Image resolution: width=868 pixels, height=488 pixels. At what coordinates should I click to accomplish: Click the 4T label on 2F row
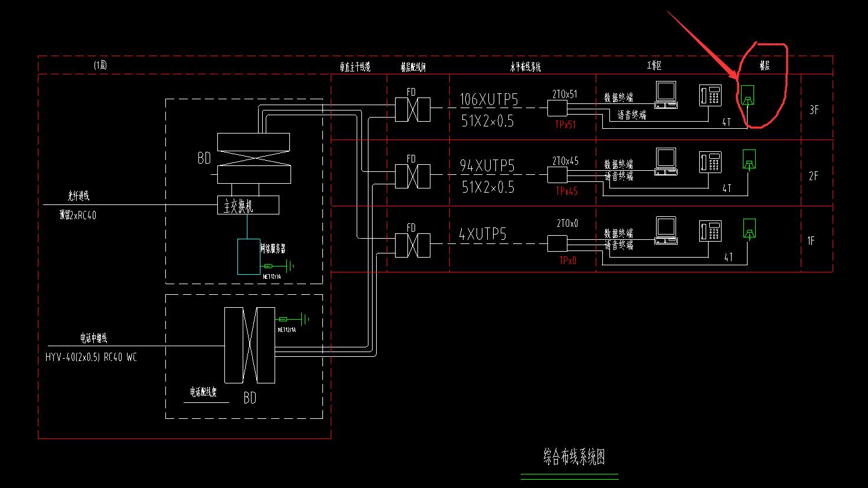pyautogui.click(x=727, y=188)
